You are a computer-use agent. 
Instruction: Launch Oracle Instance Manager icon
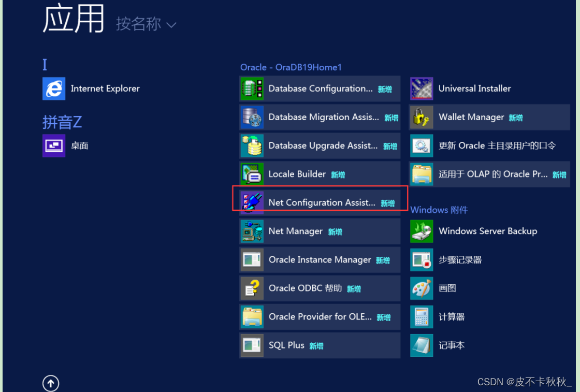point(252,259)
